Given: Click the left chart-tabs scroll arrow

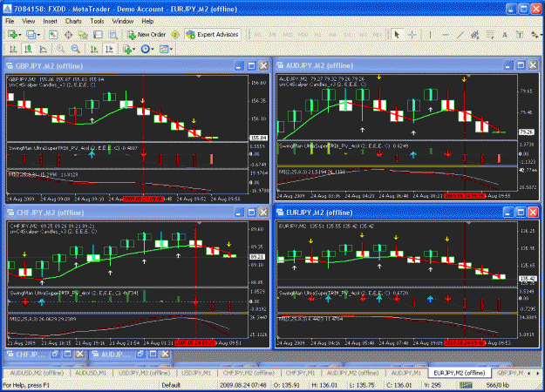Looking at the screenshot, I should click(x=529, y=373).
